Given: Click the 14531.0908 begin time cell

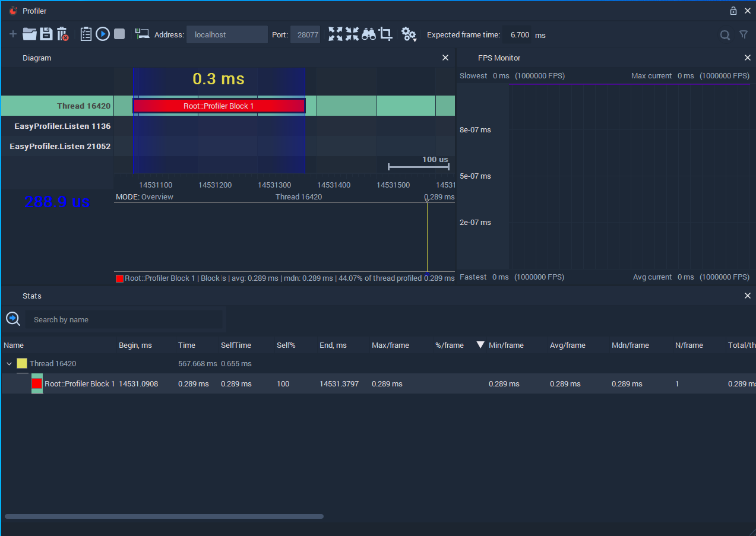Looking at the screenshot, I should pos(138,384).
